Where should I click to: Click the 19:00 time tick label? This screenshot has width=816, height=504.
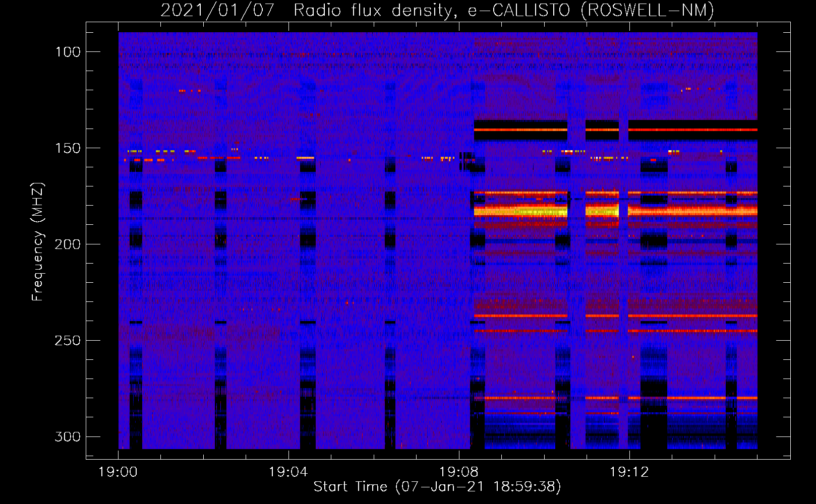pos(118,472)
